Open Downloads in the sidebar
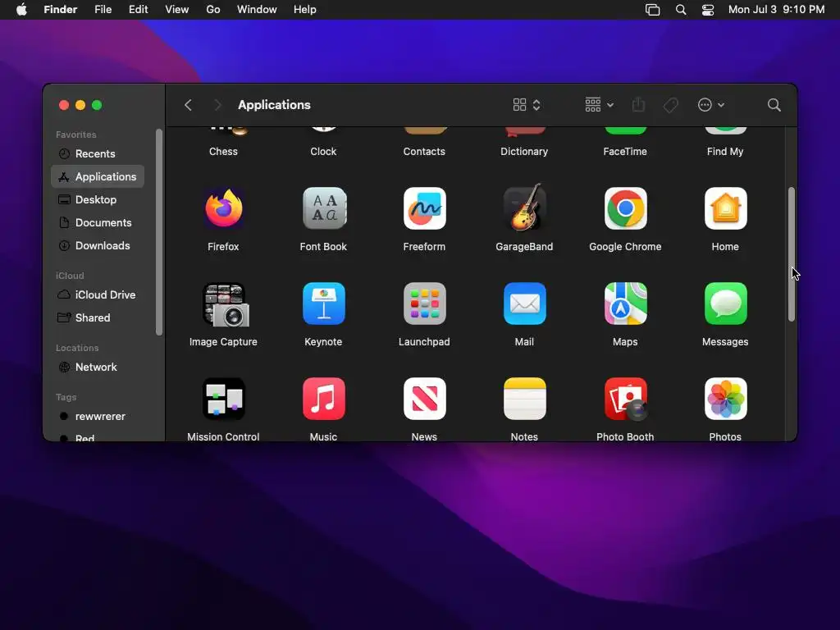This screenshot has height=630, width=840. [98, 246]
